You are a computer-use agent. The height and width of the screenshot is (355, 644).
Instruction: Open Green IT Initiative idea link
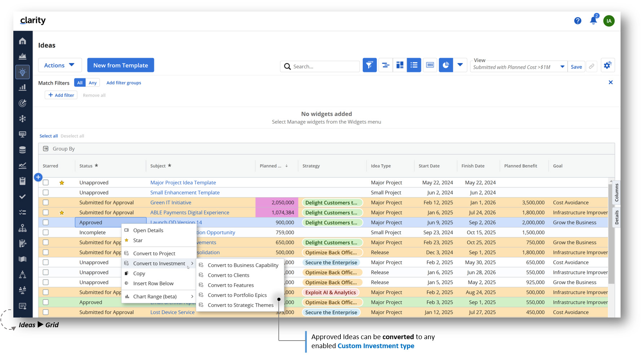[171, 203]
